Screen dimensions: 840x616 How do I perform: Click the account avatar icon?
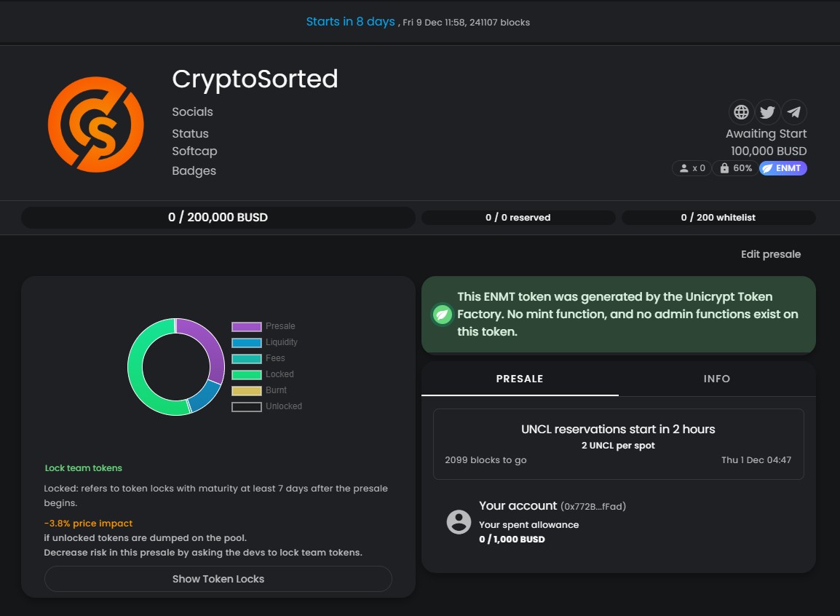(x=459, y=522)
